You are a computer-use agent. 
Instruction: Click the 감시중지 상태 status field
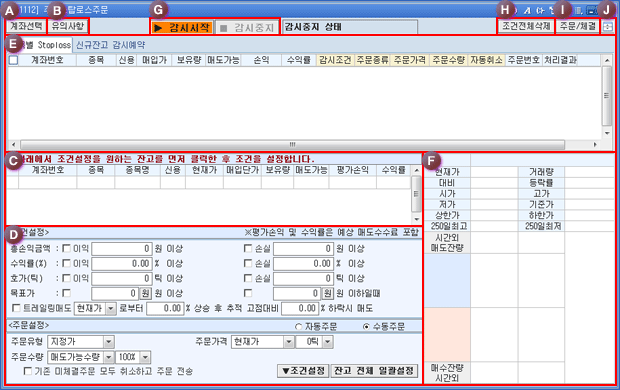click(x=350, y=27)
